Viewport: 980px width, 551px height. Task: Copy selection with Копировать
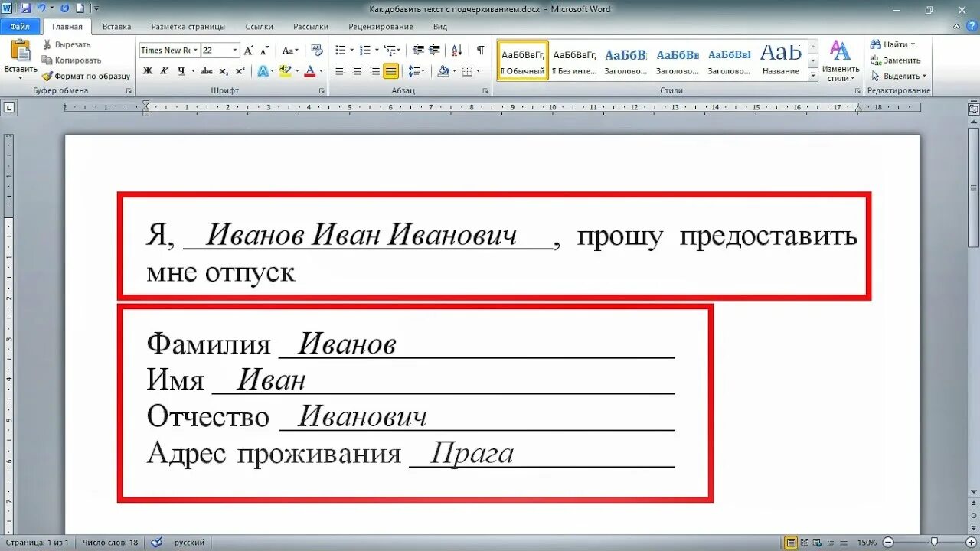71,60
